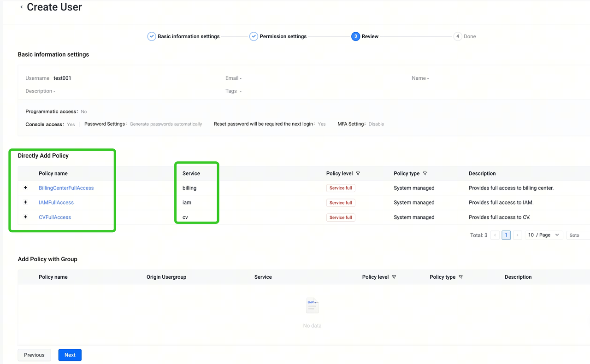Click the Previous button
The width and height of the screenshot is (590, 364).
[x=34, y=355]
